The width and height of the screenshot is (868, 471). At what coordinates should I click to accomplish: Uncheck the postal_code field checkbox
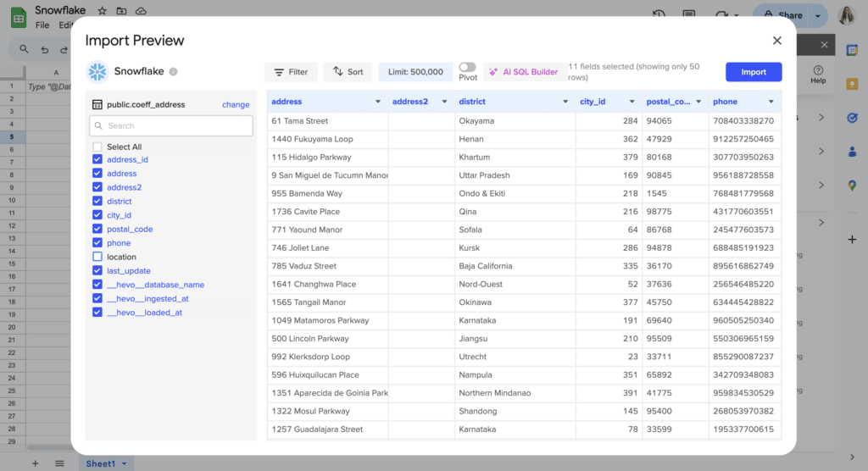(x=97, y=229)
